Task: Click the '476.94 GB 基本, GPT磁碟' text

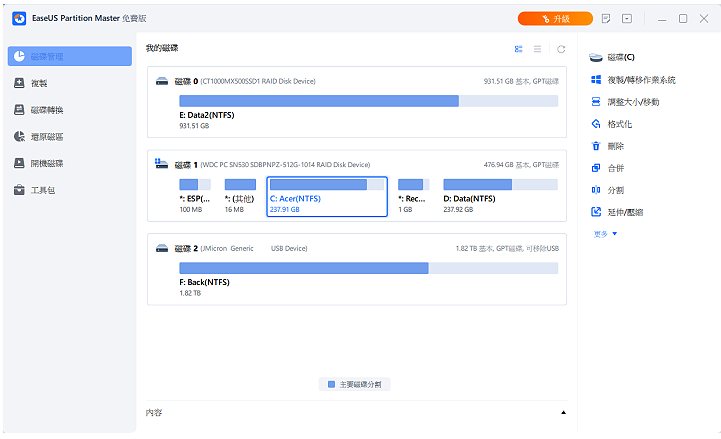Action: tap(521, 165)
